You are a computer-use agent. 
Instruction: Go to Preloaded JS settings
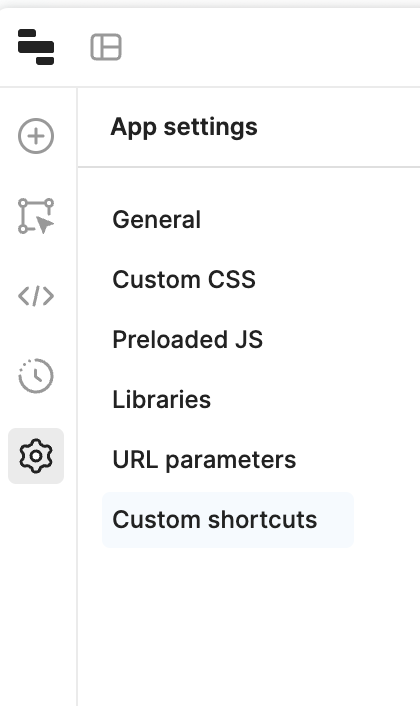187,339
